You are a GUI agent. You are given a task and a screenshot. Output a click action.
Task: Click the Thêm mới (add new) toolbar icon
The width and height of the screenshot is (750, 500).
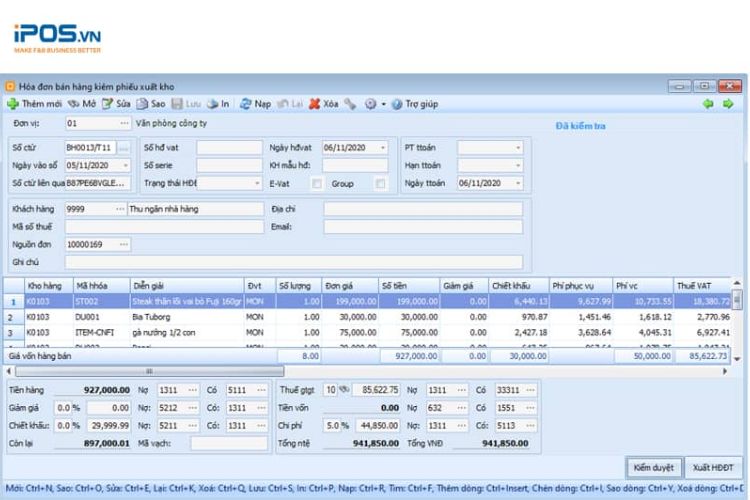click(x=13, y=103)
